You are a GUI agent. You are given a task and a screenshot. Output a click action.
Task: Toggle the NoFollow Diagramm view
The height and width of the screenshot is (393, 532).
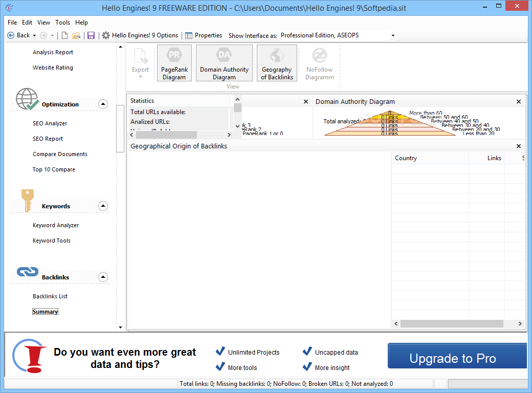pyautogui.click(x=320, y=63)
